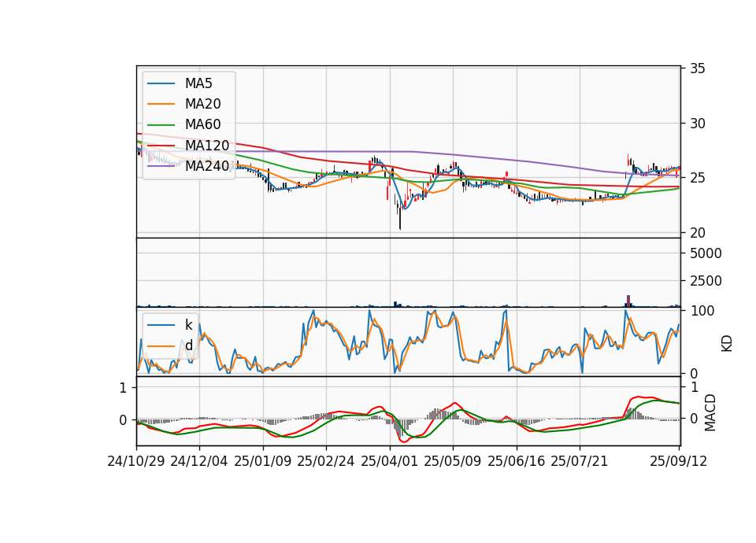Click the tallest volume bar in late August
Image resolution: width=756 pixels, height=543 pixels.
tap(628, 301)
